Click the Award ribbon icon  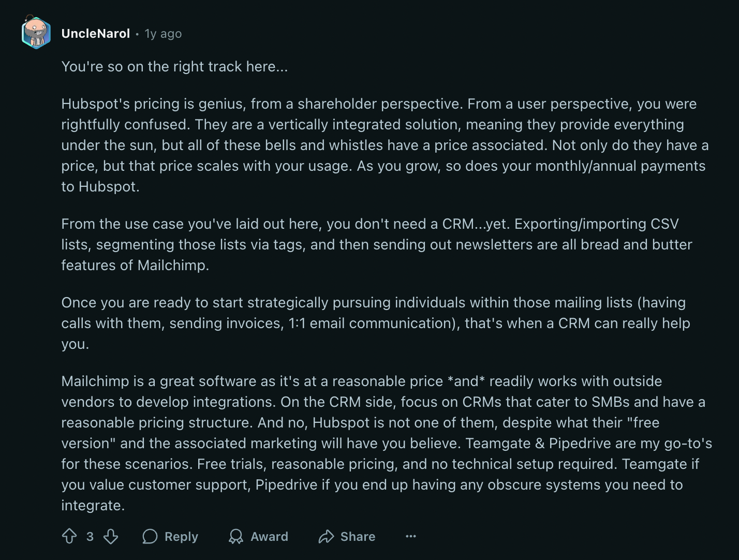click(236, 537)
